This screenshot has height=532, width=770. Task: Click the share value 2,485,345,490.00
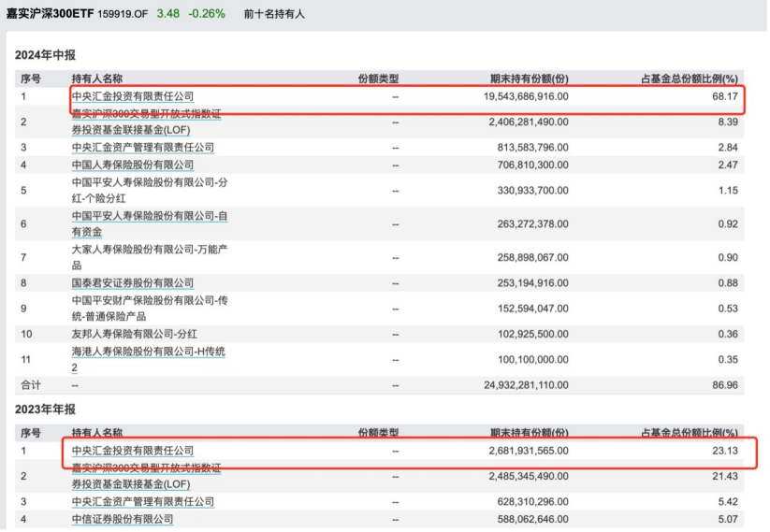tap(529, 476)
